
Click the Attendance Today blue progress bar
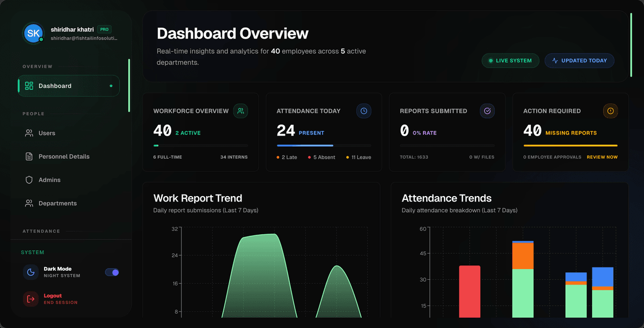tap(305, 146)
